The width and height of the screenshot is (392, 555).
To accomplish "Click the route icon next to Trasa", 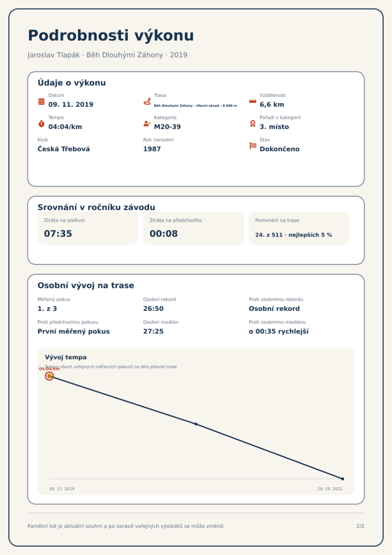I will pyautogui.click(x=147, y=101).
